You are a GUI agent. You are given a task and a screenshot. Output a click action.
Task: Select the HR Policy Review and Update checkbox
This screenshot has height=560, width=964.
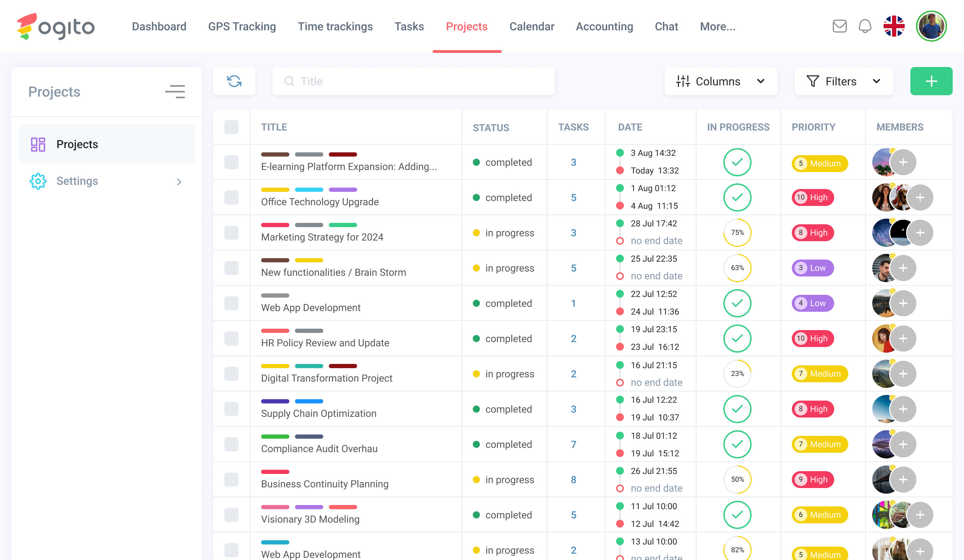231,339
